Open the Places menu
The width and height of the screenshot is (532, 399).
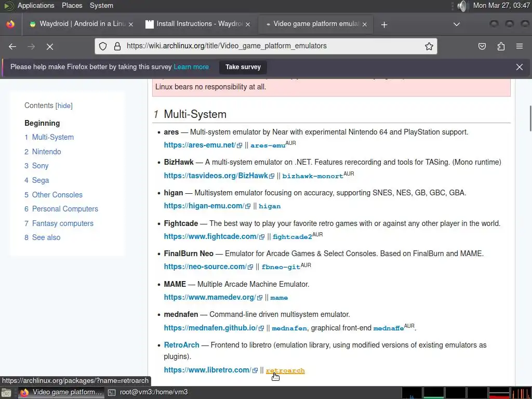[x=72, y=5]
